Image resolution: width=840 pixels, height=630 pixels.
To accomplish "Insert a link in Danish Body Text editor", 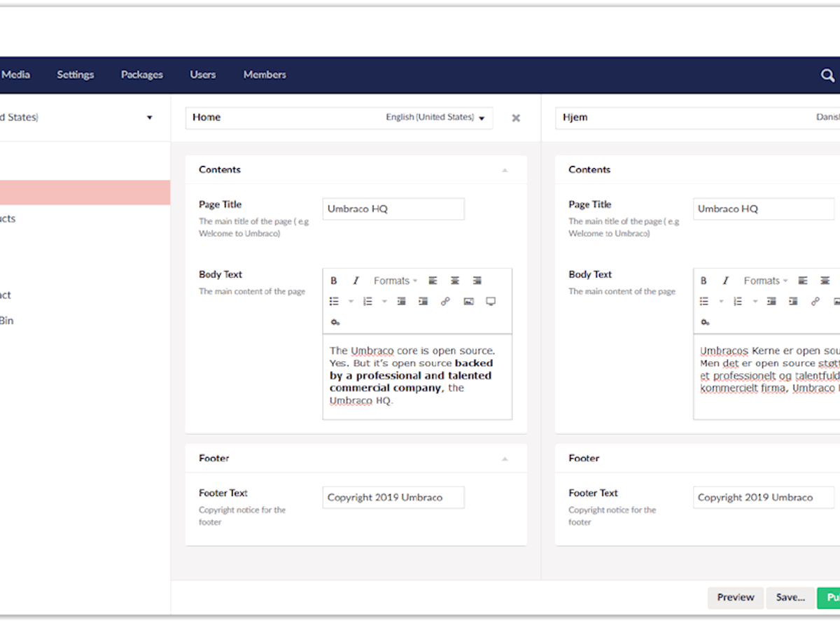I will [815, 302].
